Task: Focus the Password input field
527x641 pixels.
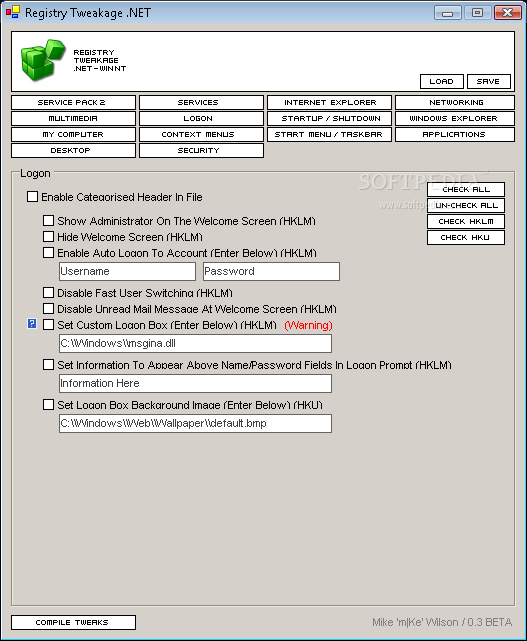Action: click(x=271, y=271)
